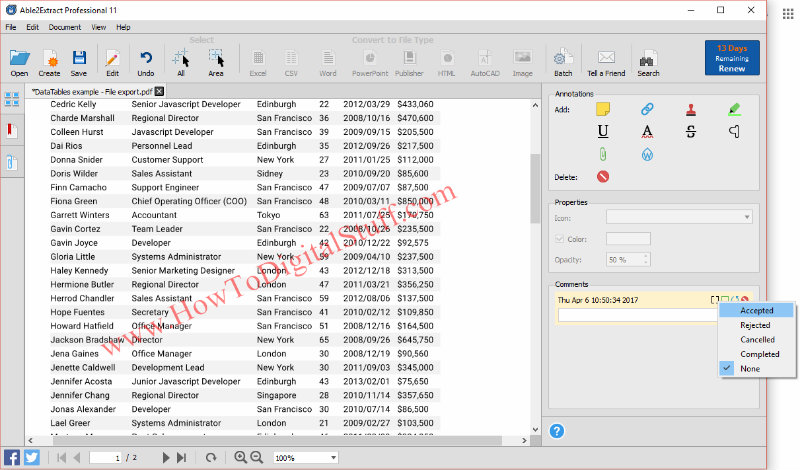
Task: Add an underline annotation
Action: [603, 132]
